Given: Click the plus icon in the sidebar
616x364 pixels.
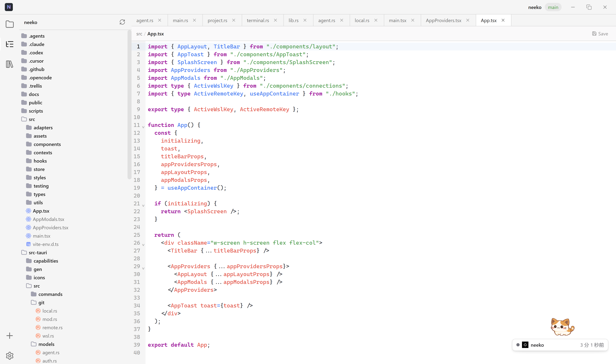Looking at the screenshot, I should [x=10, y=335].
